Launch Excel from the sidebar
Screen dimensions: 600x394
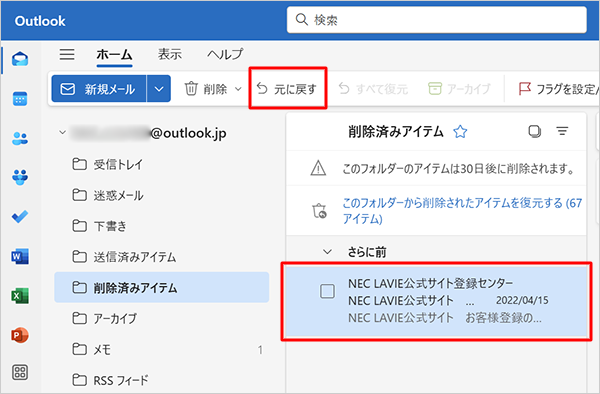point(20,296)
